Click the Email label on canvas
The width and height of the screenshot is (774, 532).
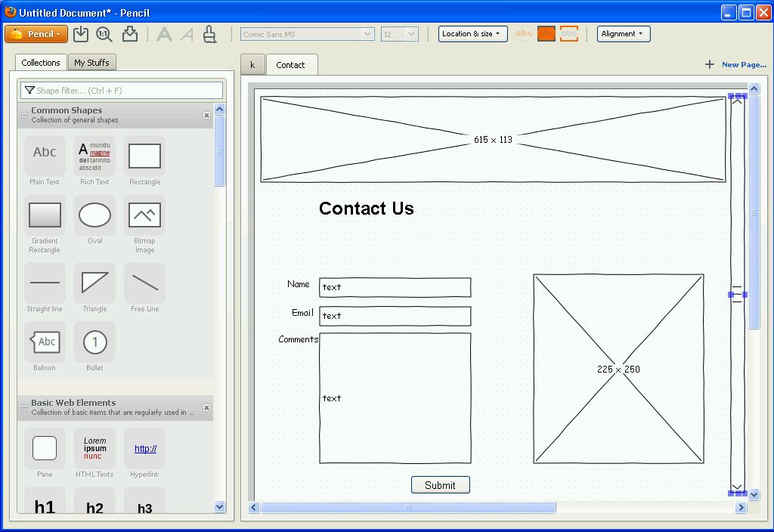point(302,313)
